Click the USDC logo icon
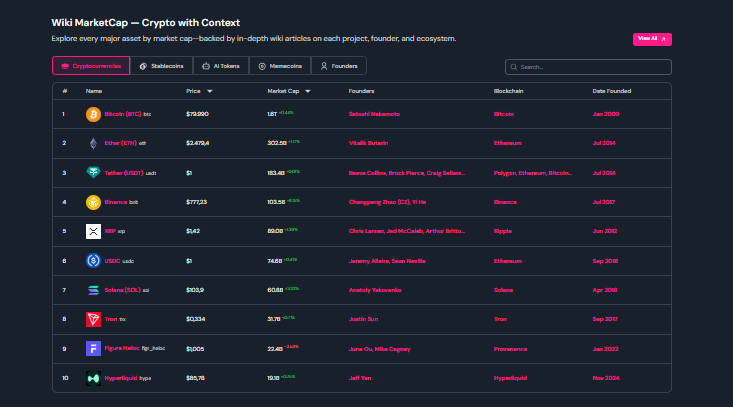733x407 pixels. 93,261
